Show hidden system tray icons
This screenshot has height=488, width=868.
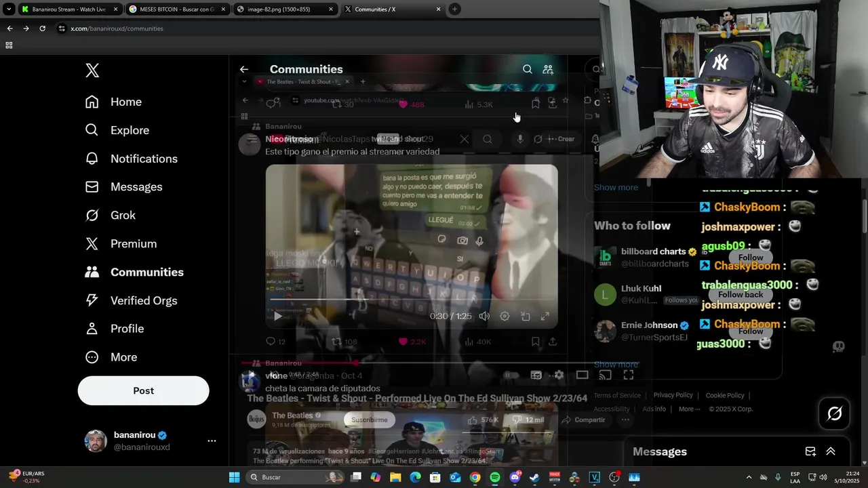coord(749,477)
